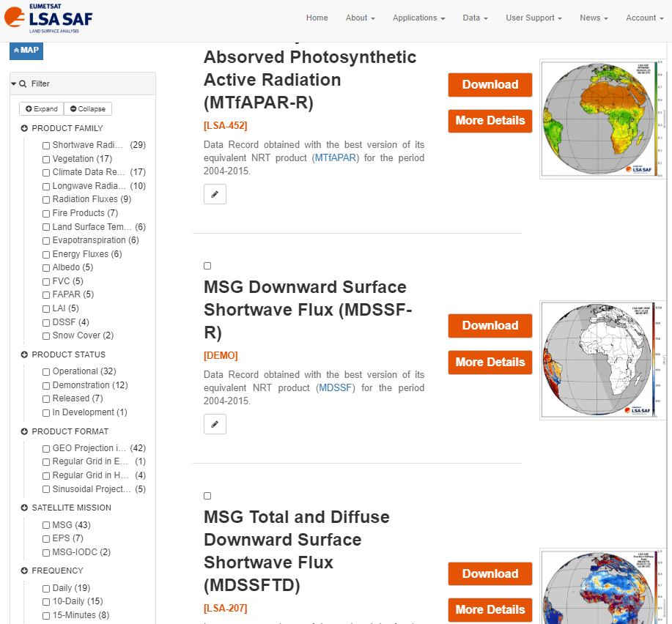672x624 pixels.
Task: Check DSSF (4) checkbox
Action: [46, 323]
